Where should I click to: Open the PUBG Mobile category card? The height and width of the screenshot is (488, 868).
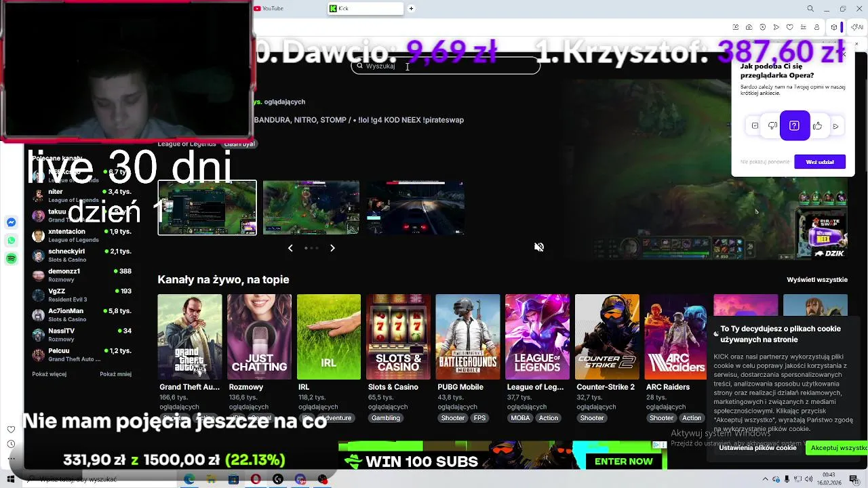tap(468, 337)
